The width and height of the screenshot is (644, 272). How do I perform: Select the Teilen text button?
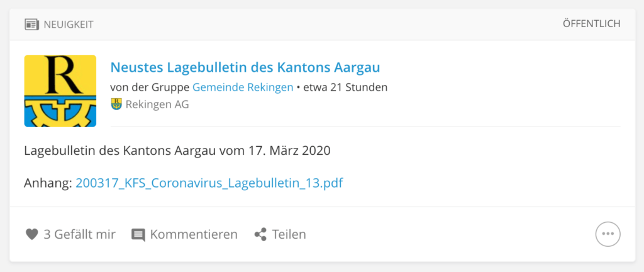[x=289, y=234]
